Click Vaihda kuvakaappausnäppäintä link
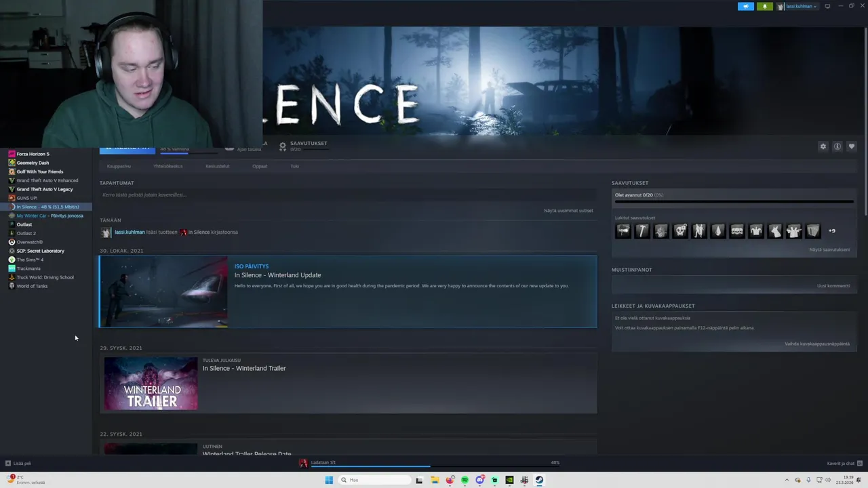Viewport: 868px width, 488px height. click(x=817, y=344)
